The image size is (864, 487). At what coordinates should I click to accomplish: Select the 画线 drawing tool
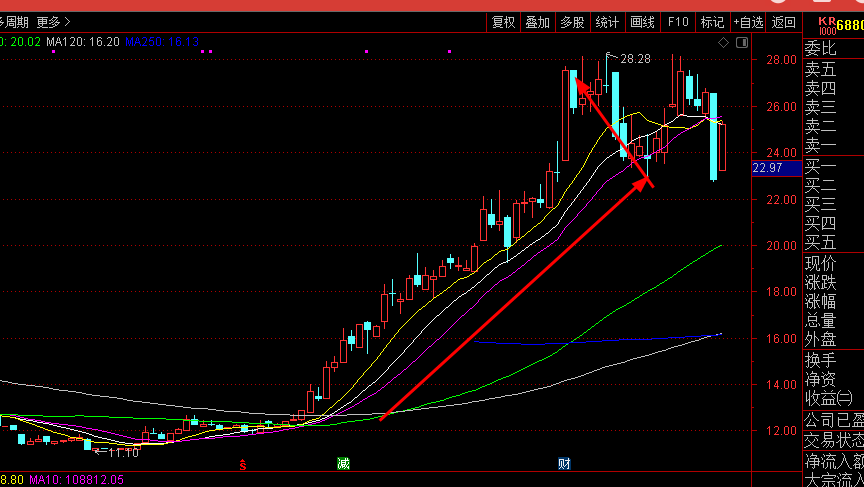(x=642, y=22)
